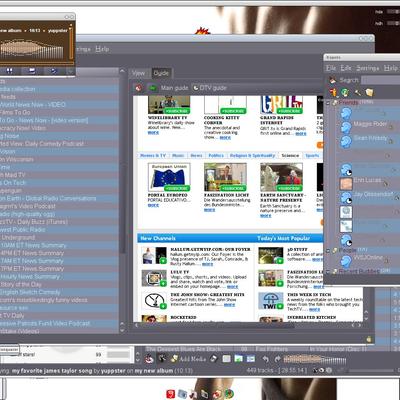Viewport: 400px width, 400px height.
Task: Click the green icon before Main guide
Action: pyautogui.click(x=152, y=88)
